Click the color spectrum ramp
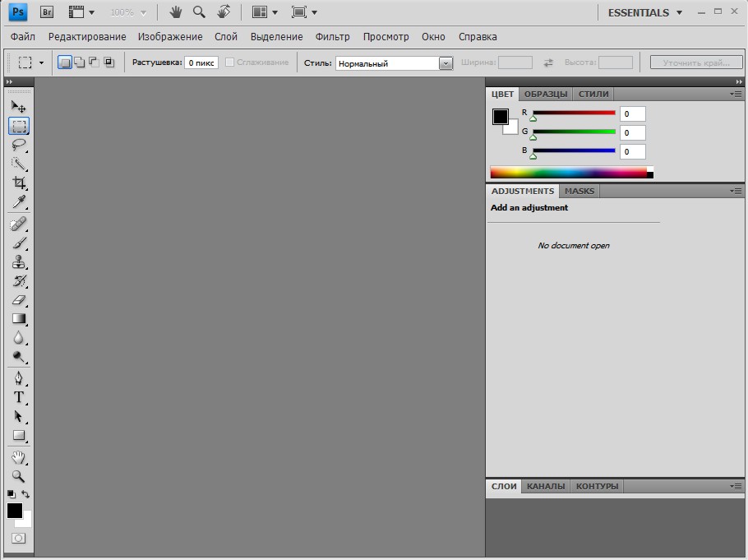The image size is (748, 560). [571, 173]
